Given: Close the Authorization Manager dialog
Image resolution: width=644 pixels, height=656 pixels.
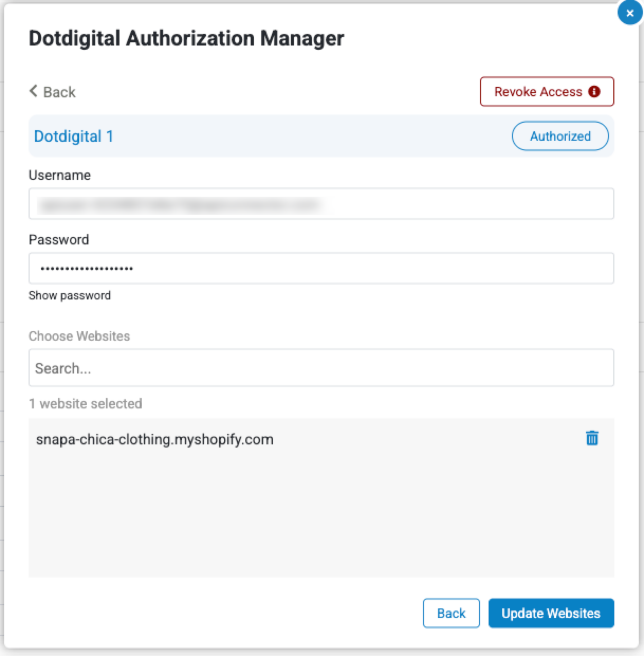Looking at the screenshot, I should tap(629, 13).
